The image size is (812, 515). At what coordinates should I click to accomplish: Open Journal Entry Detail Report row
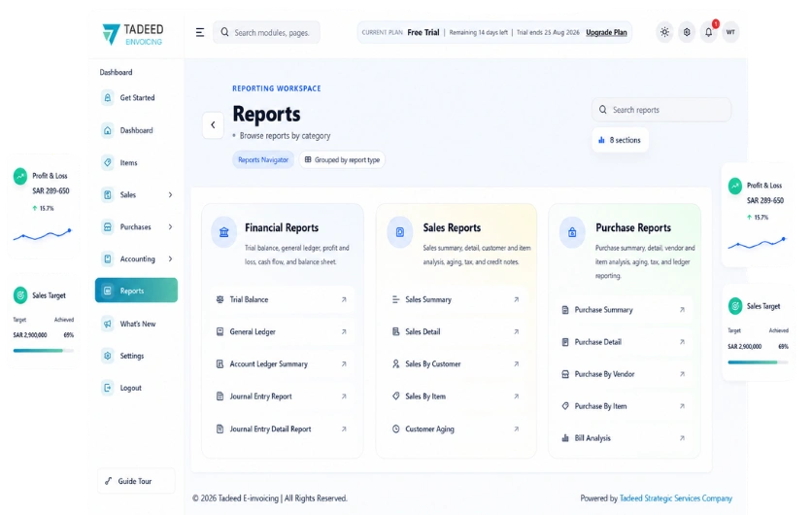(283, 429)
